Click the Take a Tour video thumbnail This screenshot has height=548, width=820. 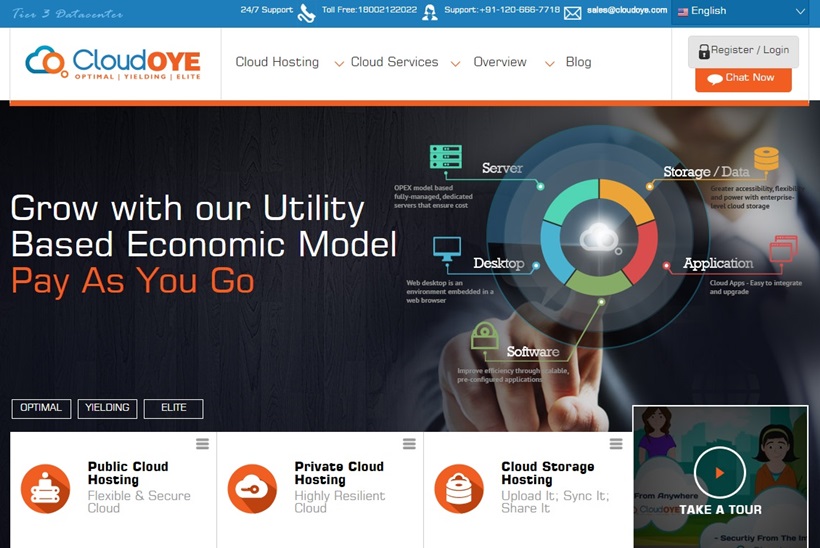[x=720, y=477]
